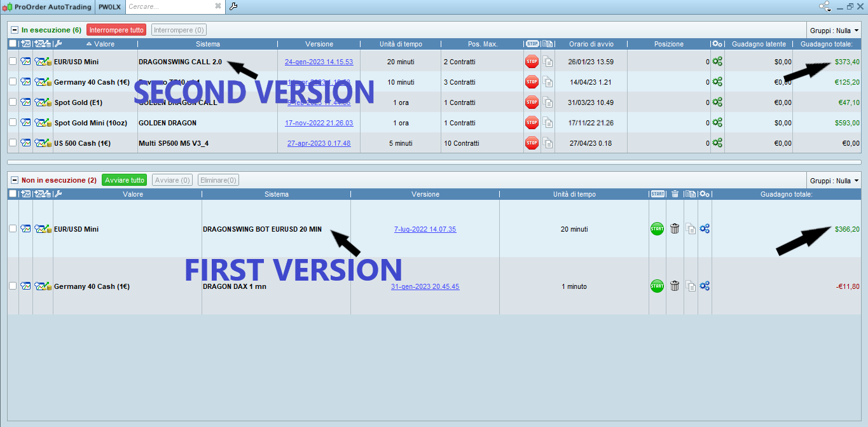This screenshot has width=868, height=427.
Task: Switch to the PW0LX tab
Action: [x=110, y=6]
